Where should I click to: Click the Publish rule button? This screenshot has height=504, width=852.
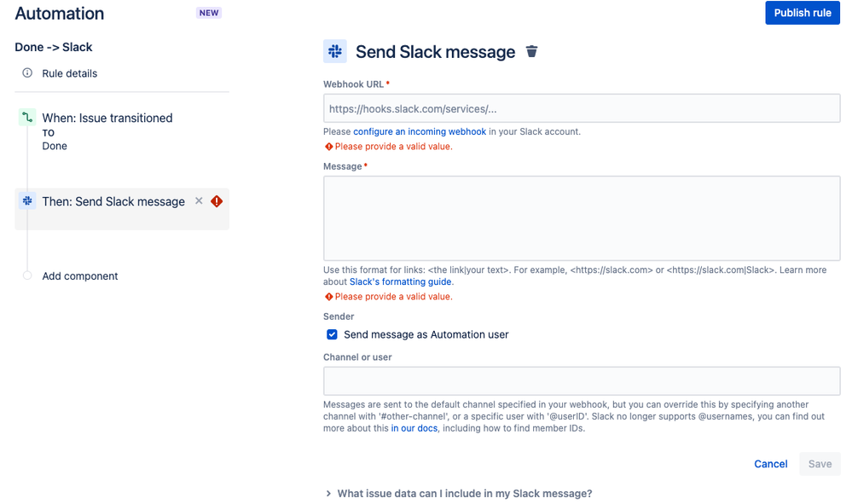point(802,13)
